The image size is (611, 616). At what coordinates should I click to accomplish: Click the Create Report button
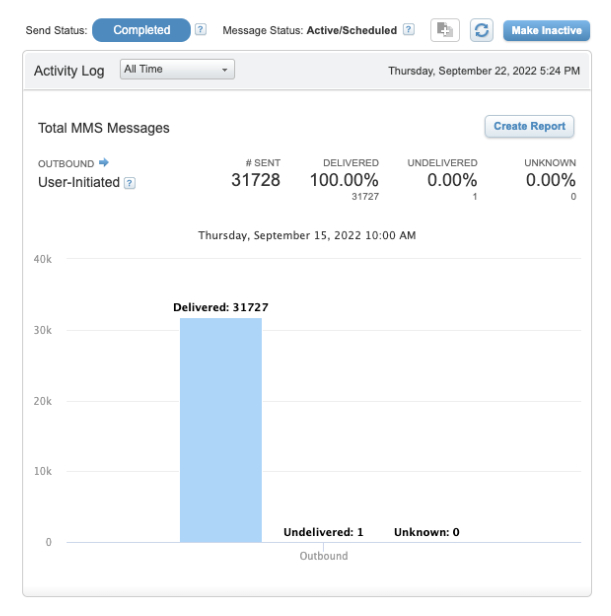[529, 127]
